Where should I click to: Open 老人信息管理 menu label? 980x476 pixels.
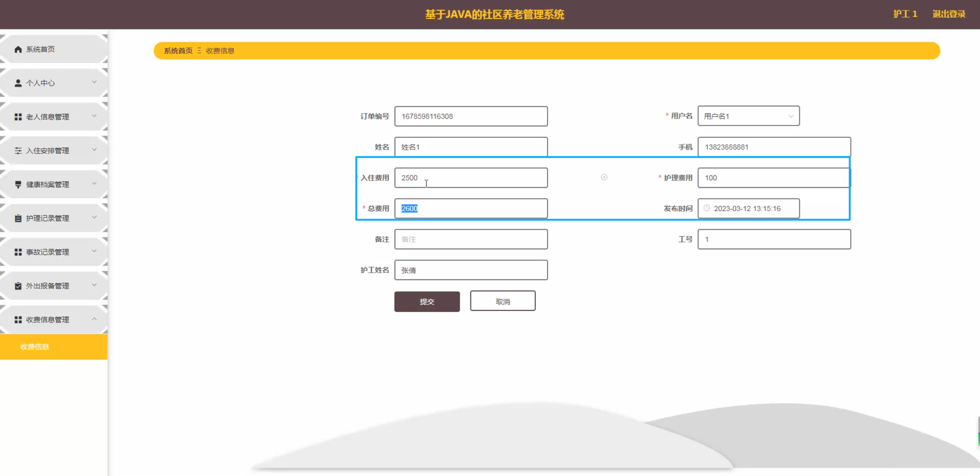click(x=48, y=117)
